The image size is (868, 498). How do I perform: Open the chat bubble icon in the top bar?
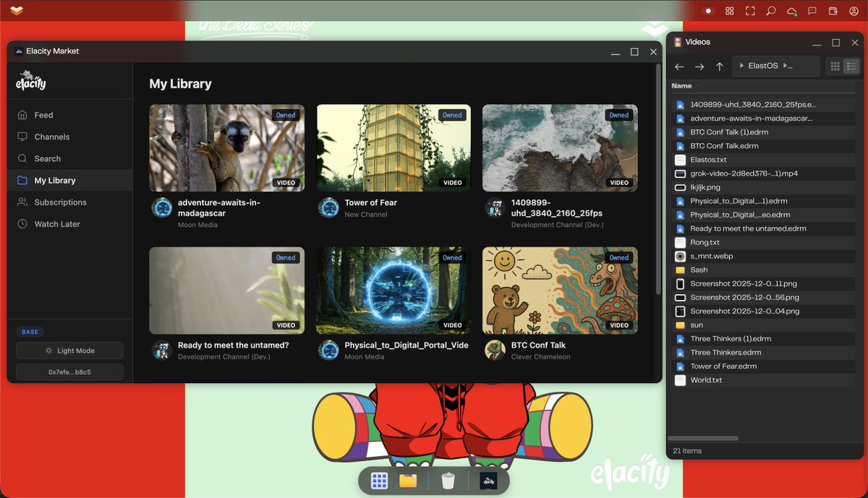[x=812, y=11]
